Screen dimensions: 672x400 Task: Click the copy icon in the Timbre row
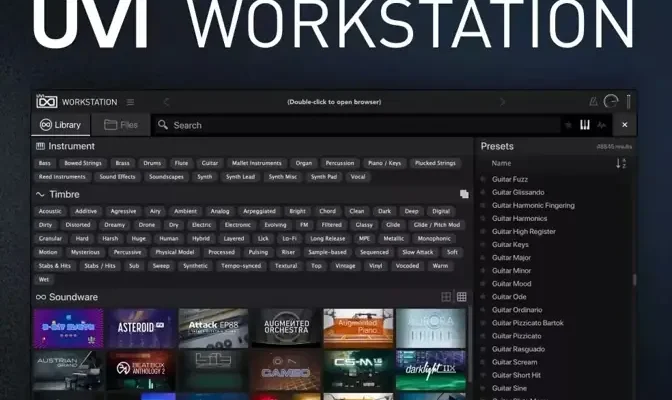463,194
